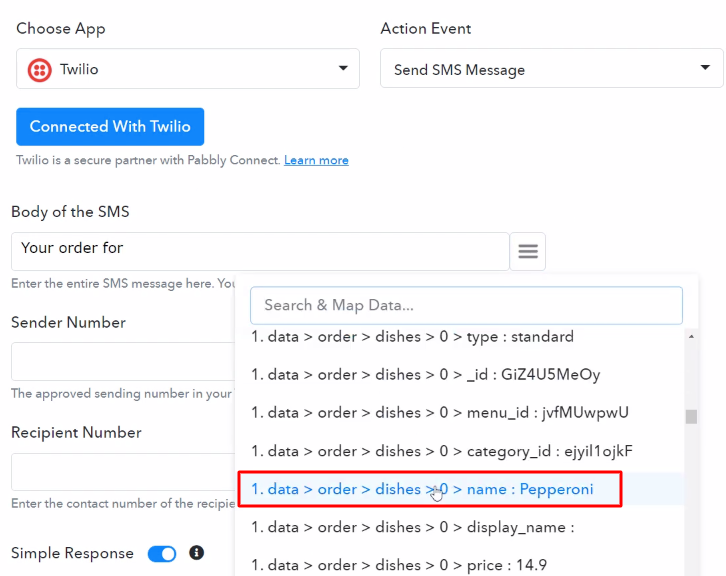
Task: Toggle the Simple Response switch
Action: point(162,554)
